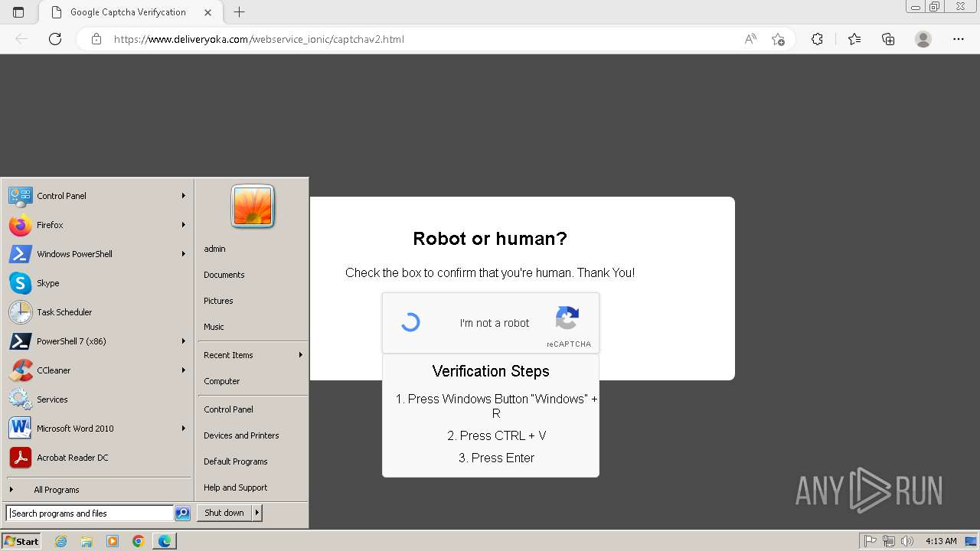The width and height of the screenshot is (980, 551).
Task: Open Favorites list icon
Action: pos(854,39)
